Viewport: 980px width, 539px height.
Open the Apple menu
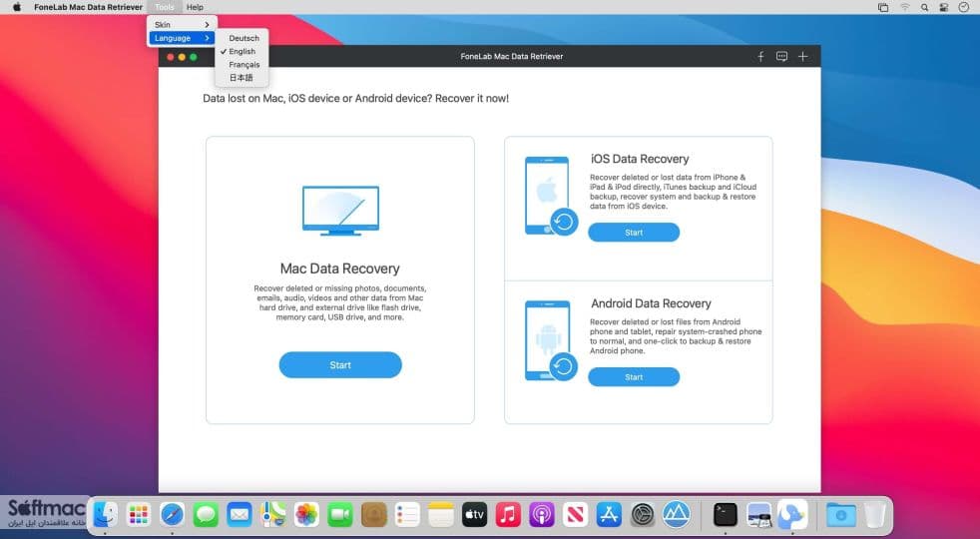click(x=17, y=8)
